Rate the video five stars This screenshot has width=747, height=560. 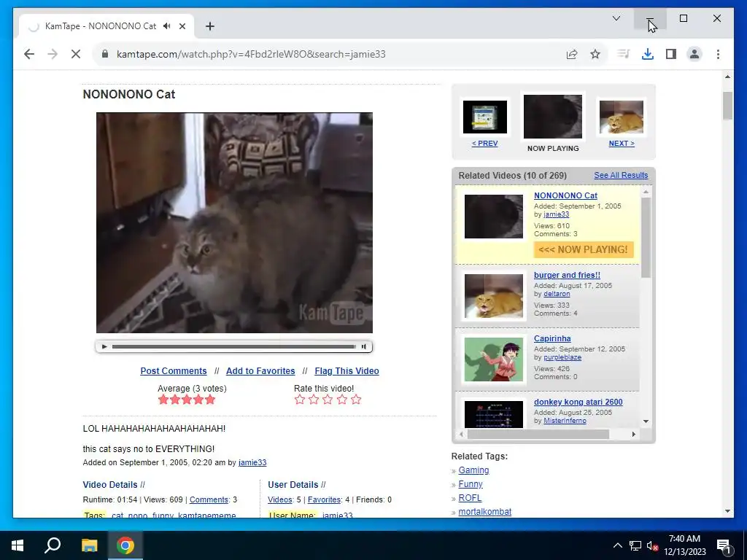(356, 400)
